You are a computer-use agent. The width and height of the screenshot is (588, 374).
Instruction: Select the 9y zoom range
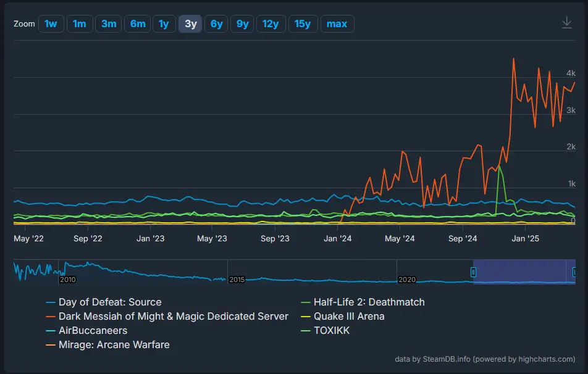242,23
